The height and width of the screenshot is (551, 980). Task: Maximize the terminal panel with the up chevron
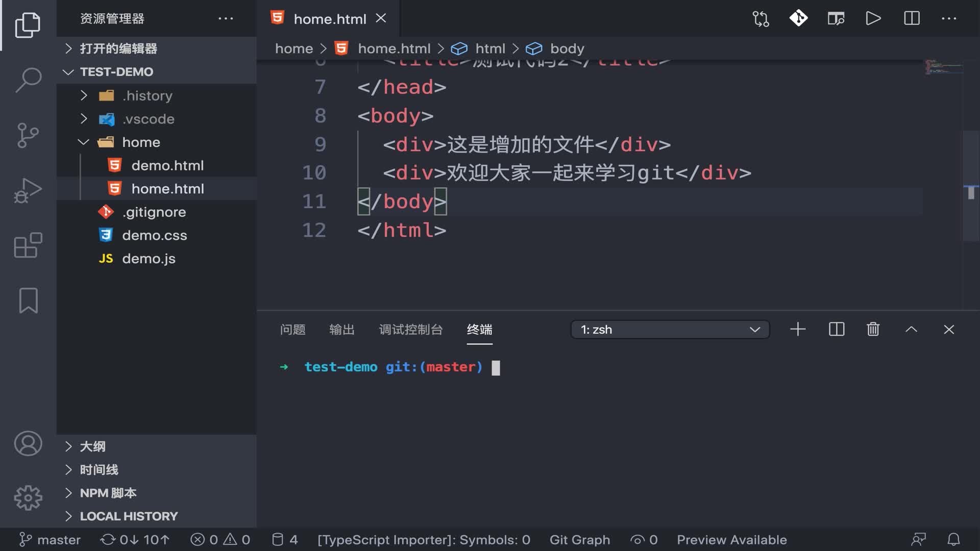click(x=911, y=330)
